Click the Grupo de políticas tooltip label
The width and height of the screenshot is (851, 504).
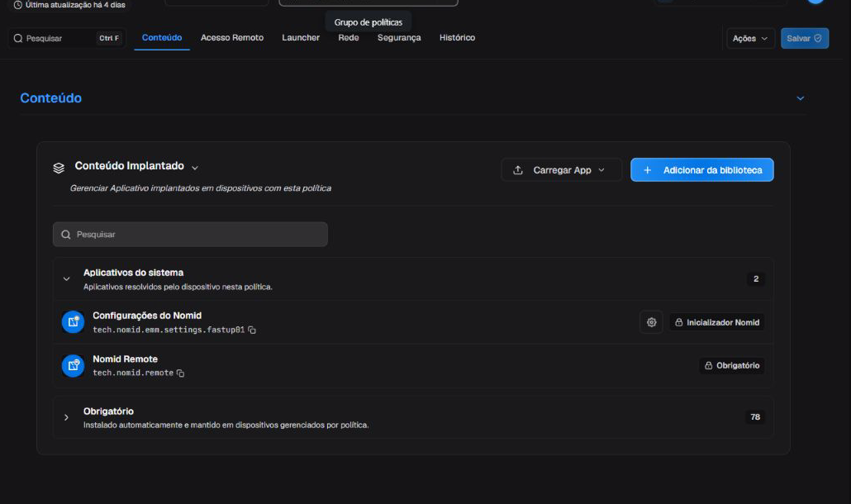pyautogui.click(x=368, y=22)
